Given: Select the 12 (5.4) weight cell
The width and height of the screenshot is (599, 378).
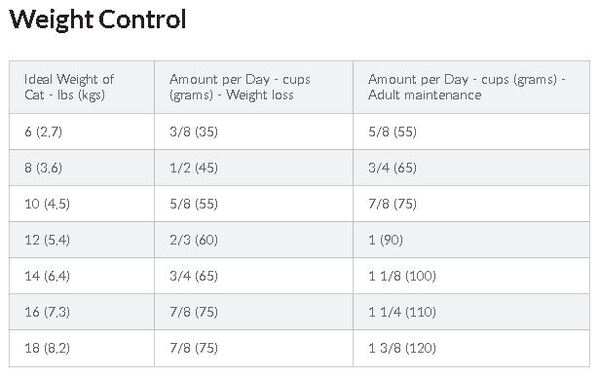Looking at the screenshot, I should 82,240.
